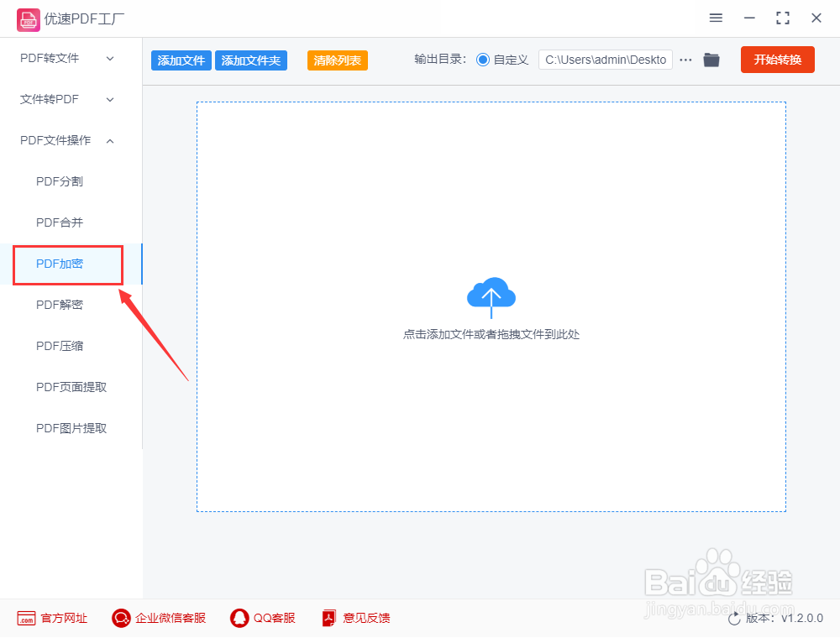Viewport: 840px width, 638px height.
Task: Click the output directory path field
Action: (x=605, y=60)
